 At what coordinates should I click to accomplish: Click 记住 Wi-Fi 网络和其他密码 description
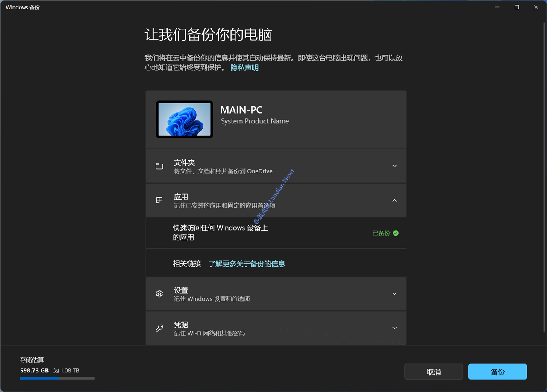click(x=209, y=333)
